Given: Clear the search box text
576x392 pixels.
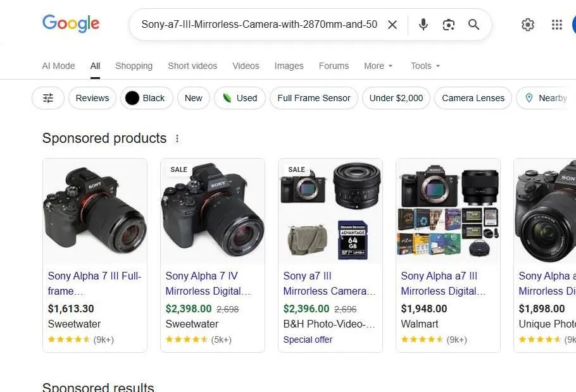Looking at the screenshot, I should click(392, 25).
